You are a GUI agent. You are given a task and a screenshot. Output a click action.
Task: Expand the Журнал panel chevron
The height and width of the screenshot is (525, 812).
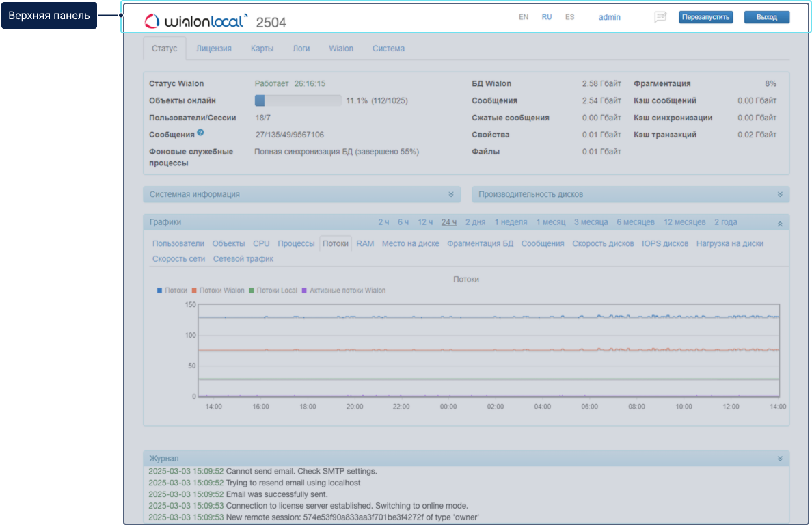point(780,459)
